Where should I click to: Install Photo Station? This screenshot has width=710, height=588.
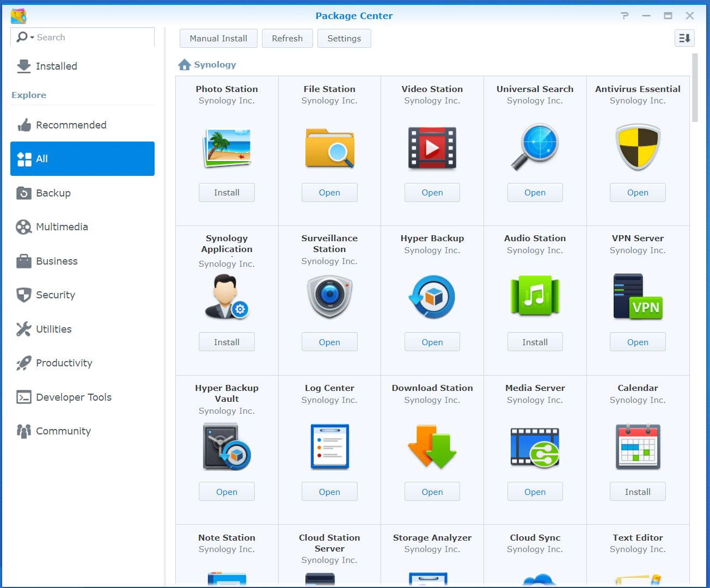point(227,192)
